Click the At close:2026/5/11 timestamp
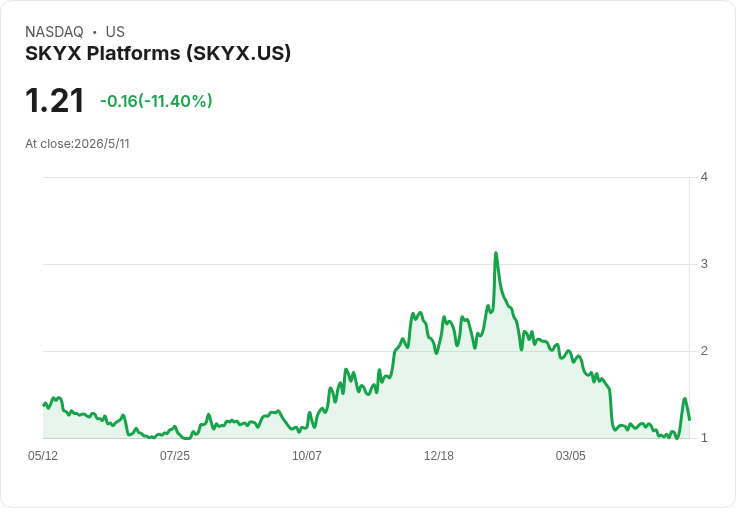The image size is (736, 508). pos(77,144)
